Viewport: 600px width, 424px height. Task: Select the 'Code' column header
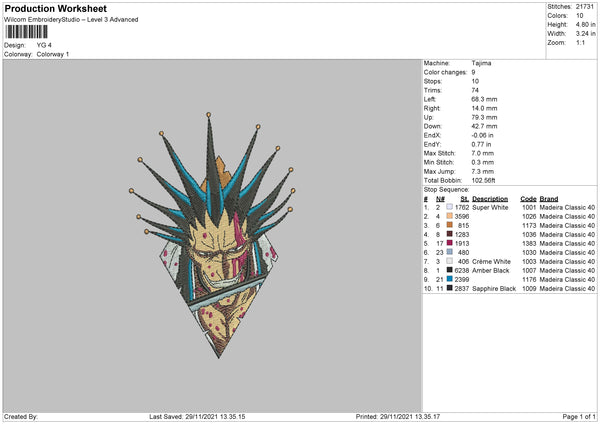528,199
